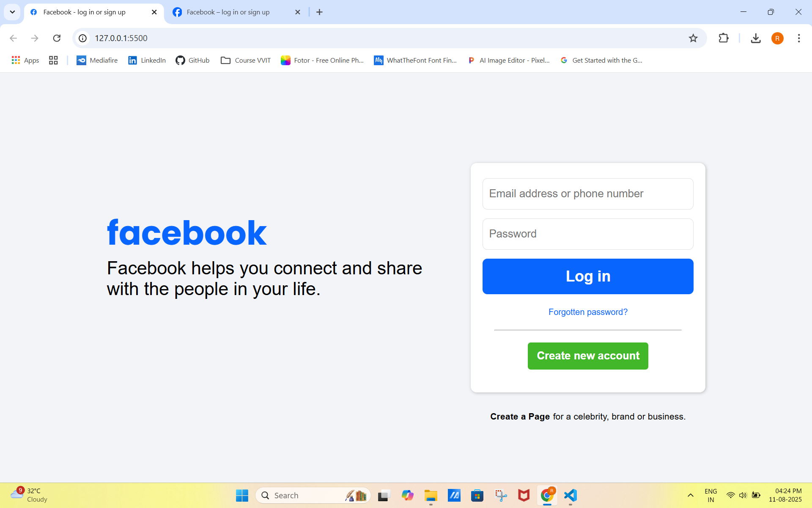Open the LinkedIn bookmark
The image size is (812, 508).
(x=147, y=60)
